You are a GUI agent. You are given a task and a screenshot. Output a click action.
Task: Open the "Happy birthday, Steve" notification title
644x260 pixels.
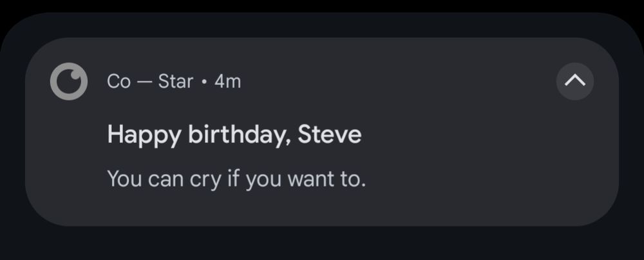234,135
